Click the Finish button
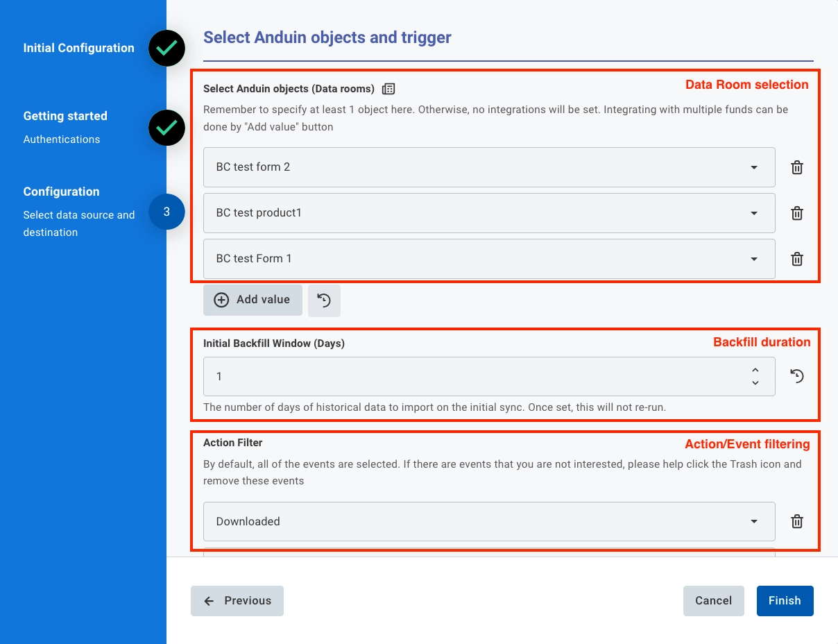The image size is (838, 644). (785, 601)
